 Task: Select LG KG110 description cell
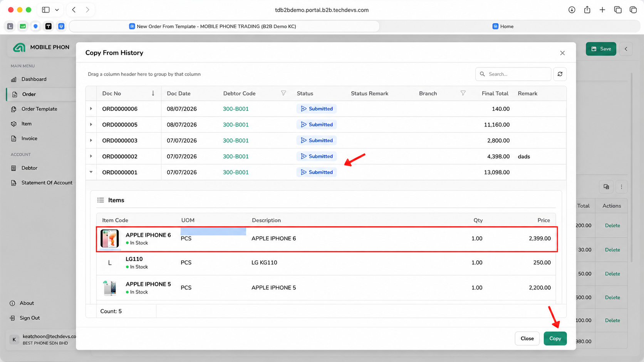[x=264, y=263]
